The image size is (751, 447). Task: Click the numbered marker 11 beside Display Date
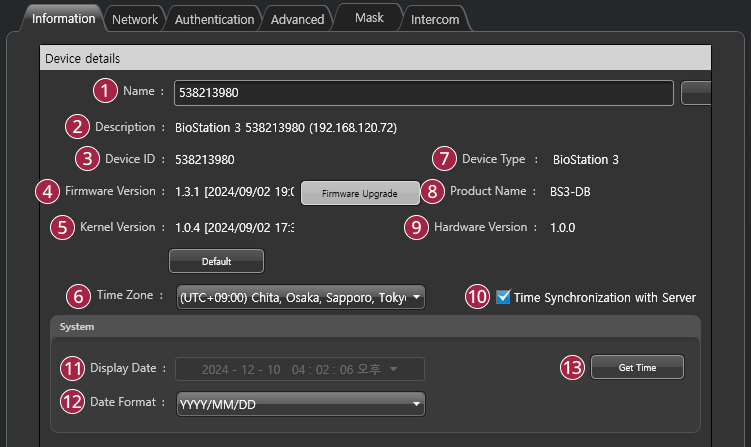(73, 367)
